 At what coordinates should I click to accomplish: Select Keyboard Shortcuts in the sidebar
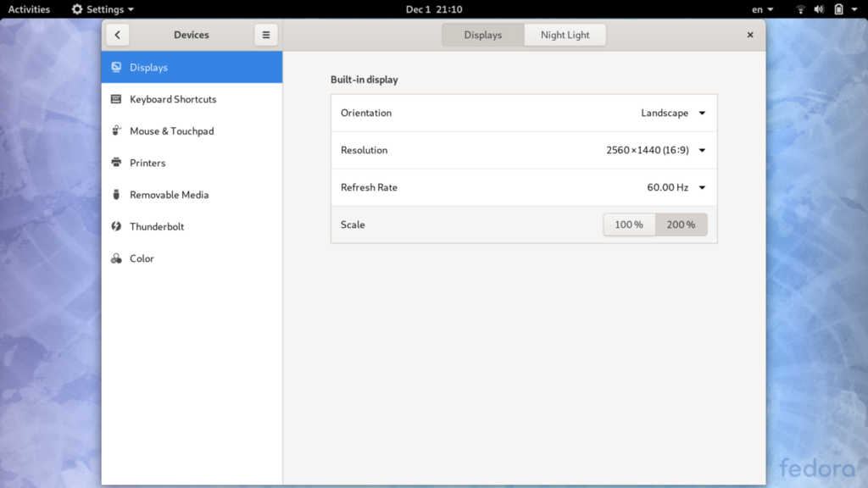192,99
